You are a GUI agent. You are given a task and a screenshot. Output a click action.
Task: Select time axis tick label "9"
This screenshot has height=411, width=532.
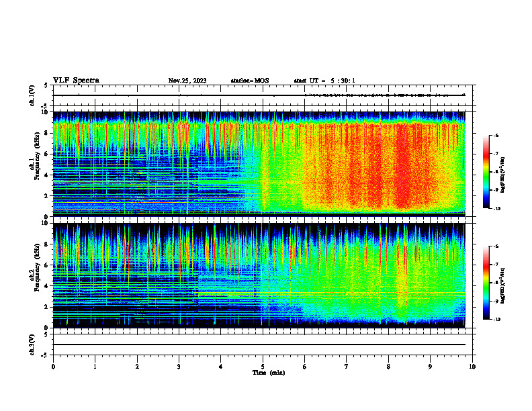click(x=430, y=367)
